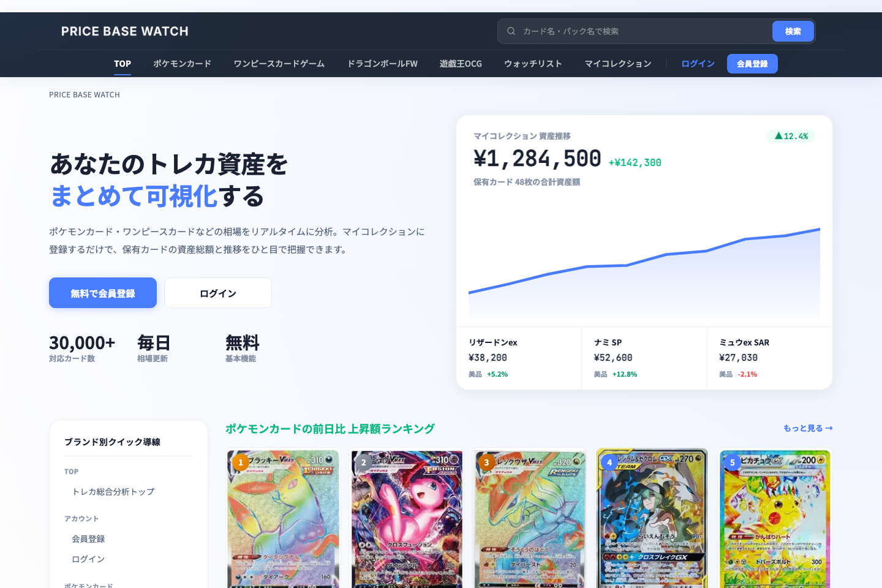882x588 pixels.
Task: Open the ミュウVMAX card thumbnail
Action: [406, 519]
